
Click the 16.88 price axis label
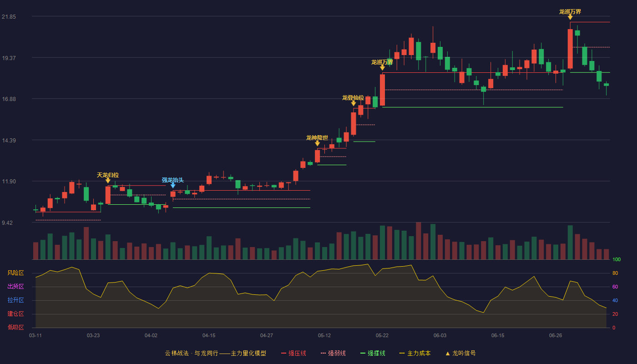click(x=9, y=99)
